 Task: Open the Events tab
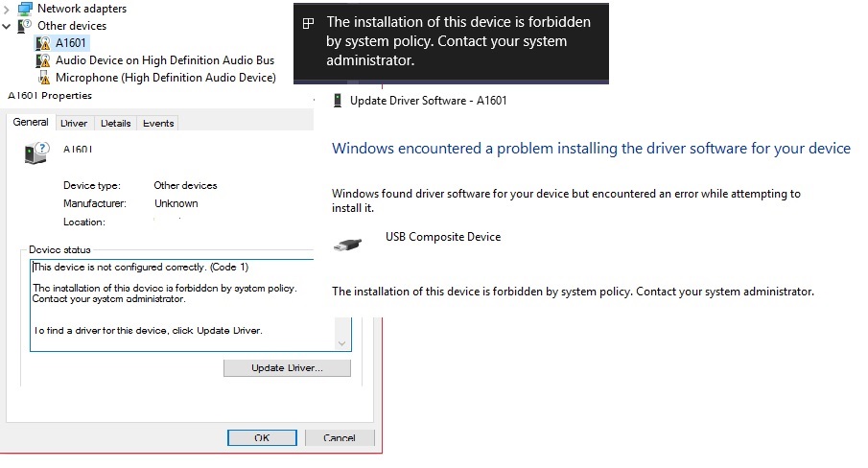coord(158,123)
